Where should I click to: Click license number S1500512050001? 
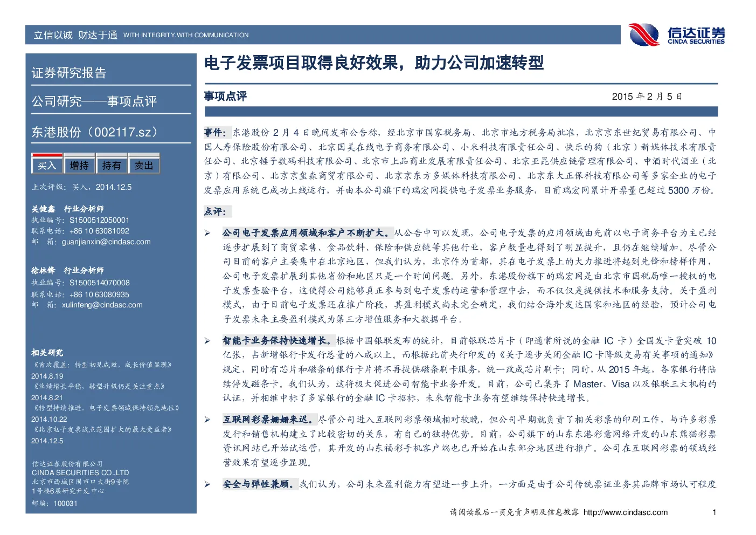click(x=99, y=220)
